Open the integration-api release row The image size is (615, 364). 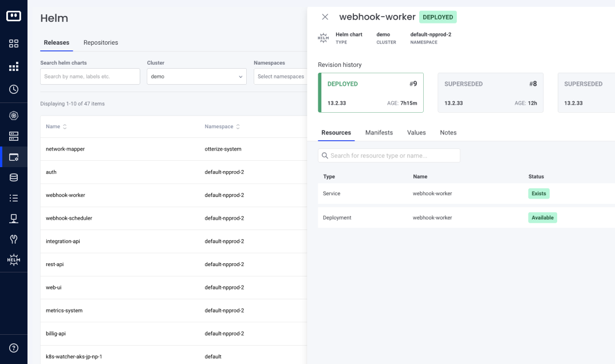pos(174,242)
